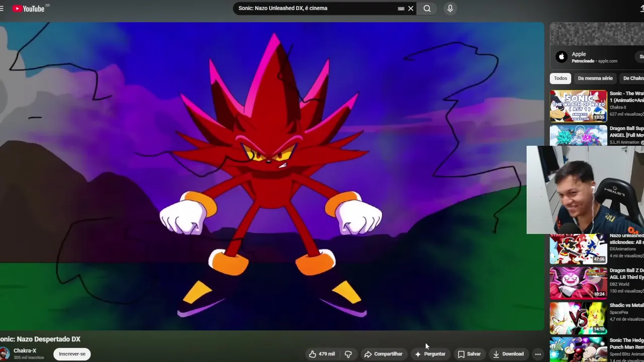Open the SpacePea channel text
The width and height of the screenshot is (644, 362).
pos(619,312)
